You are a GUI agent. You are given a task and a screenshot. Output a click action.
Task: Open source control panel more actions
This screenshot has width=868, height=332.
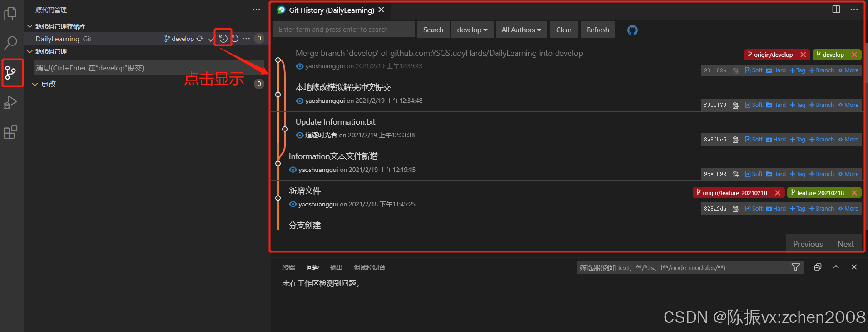[x=256, y=10]
